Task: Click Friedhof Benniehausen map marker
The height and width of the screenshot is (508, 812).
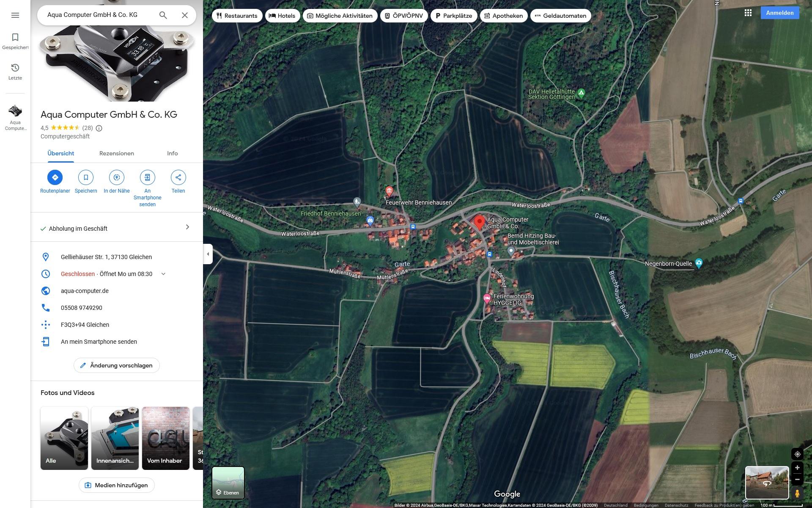Action: [357, 202]
